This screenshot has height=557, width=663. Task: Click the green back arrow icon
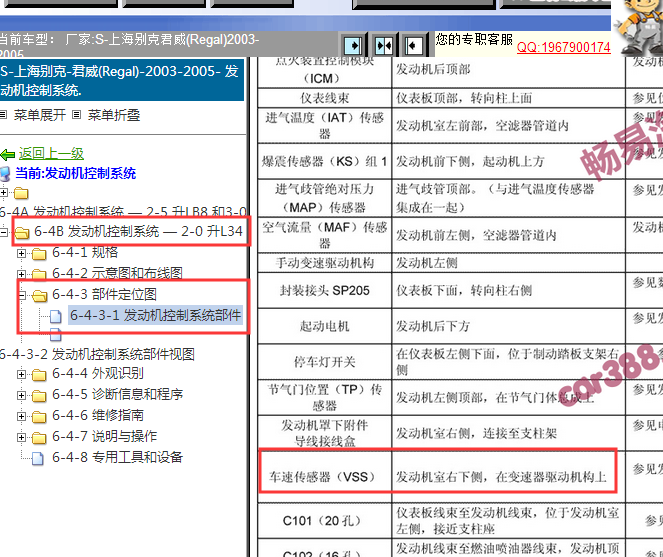click(8, 155)
